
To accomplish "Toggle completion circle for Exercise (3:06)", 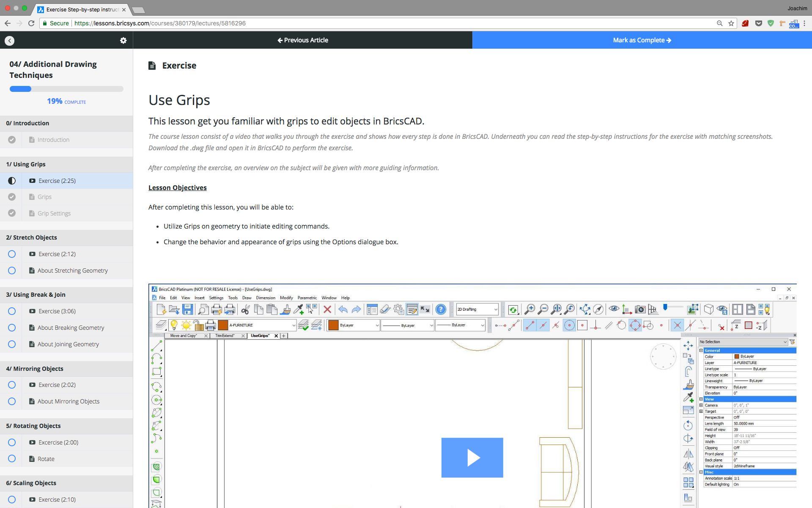I will click(12, 311).
